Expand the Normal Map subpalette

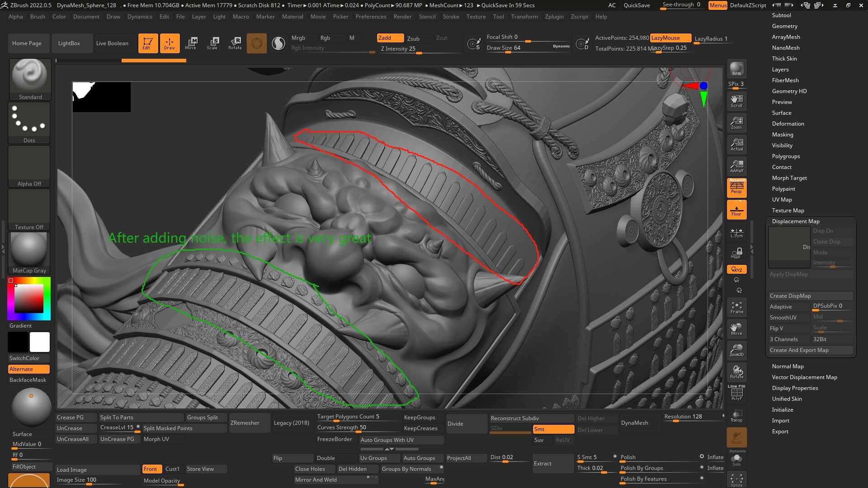tap(788, 366)
